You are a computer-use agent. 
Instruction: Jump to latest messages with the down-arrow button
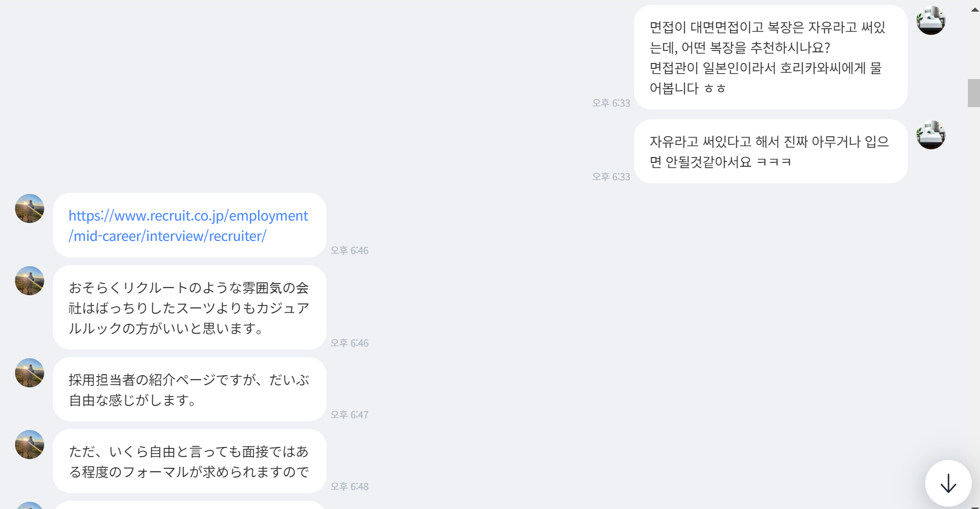[x=948, y=483]
